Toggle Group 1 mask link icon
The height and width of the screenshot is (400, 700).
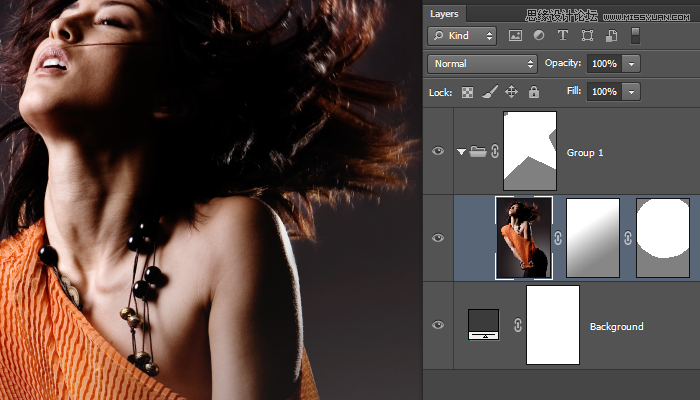[x=495, y=151]
